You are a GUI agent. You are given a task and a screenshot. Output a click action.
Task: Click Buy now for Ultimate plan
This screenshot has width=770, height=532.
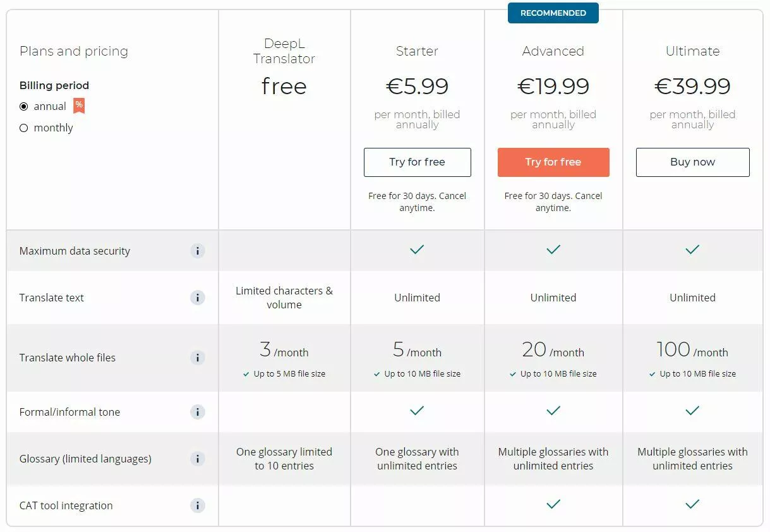pyautogui.click(x=693, y=162)
